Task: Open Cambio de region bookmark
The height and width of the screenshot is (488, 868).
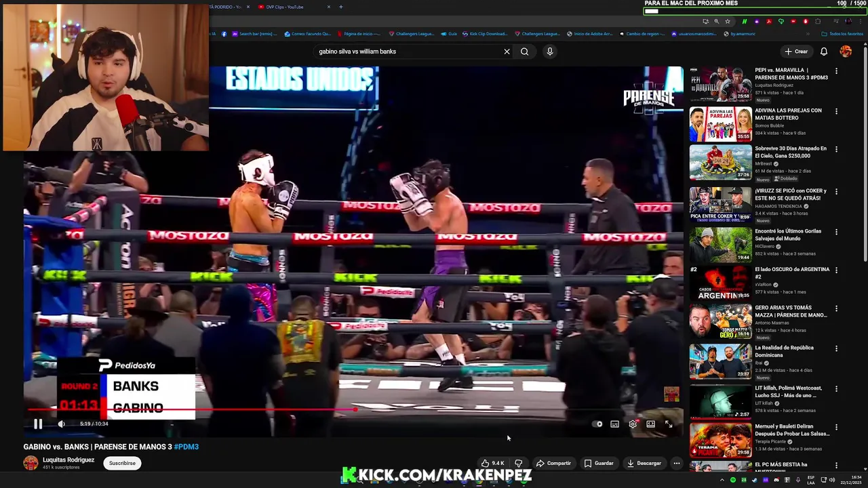Action: coord(642,34)
